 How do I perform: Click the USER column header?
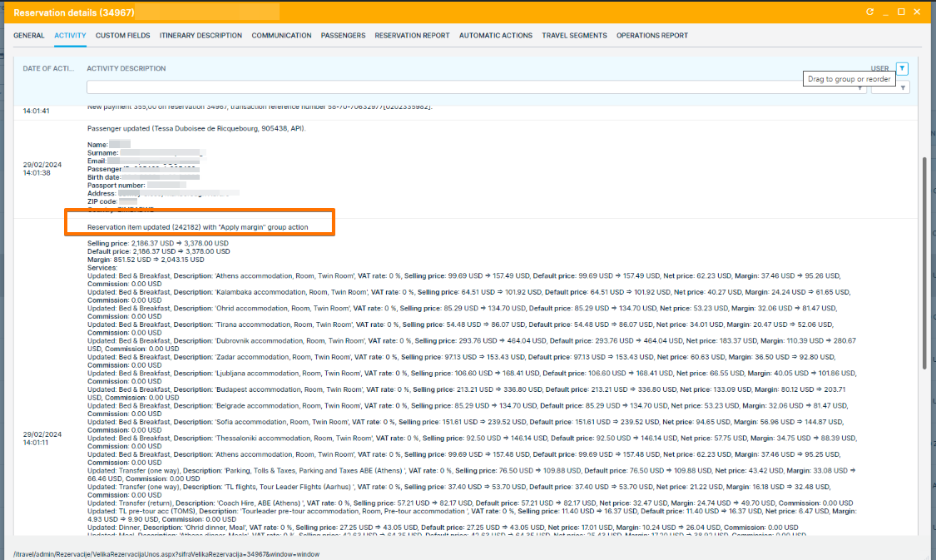(x=879, y=69)
